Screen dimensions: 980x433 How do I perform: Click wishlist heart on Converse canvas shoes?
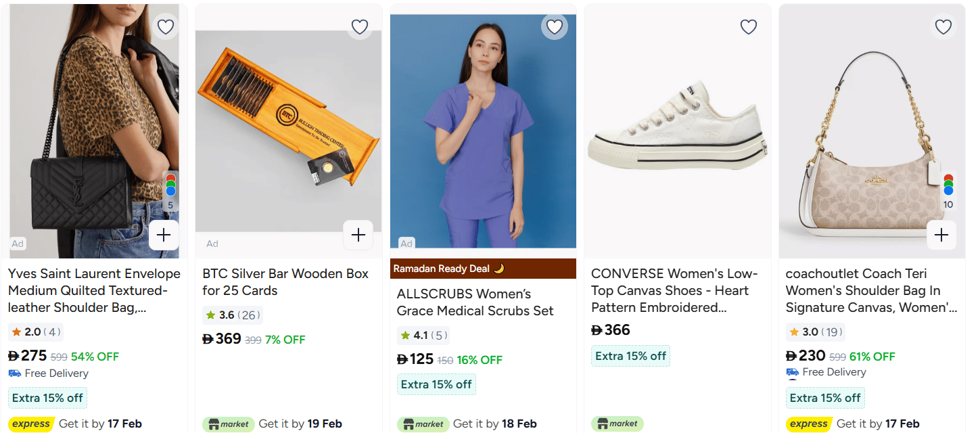click(x=749, y=27)
